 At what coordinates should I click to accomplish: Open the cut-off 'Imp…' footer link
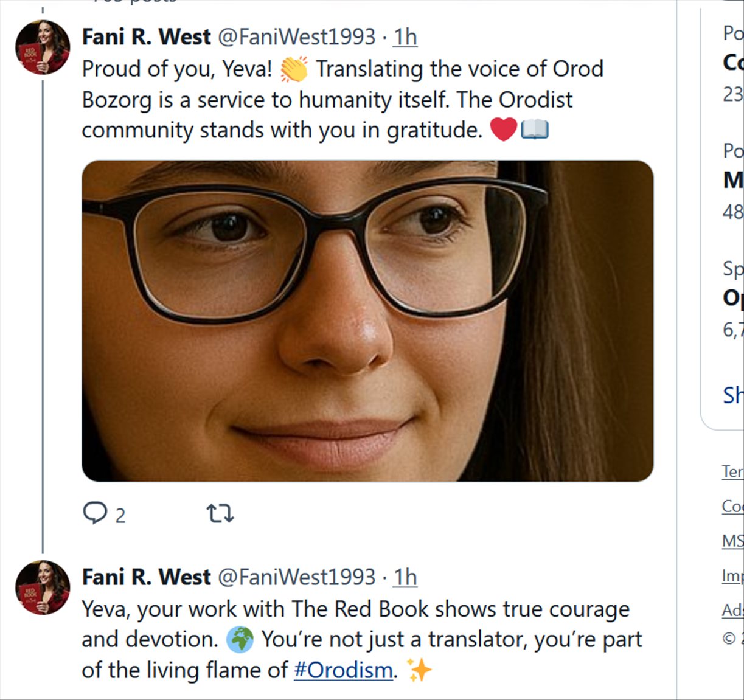pyautogui.click(x=732, y=575)
